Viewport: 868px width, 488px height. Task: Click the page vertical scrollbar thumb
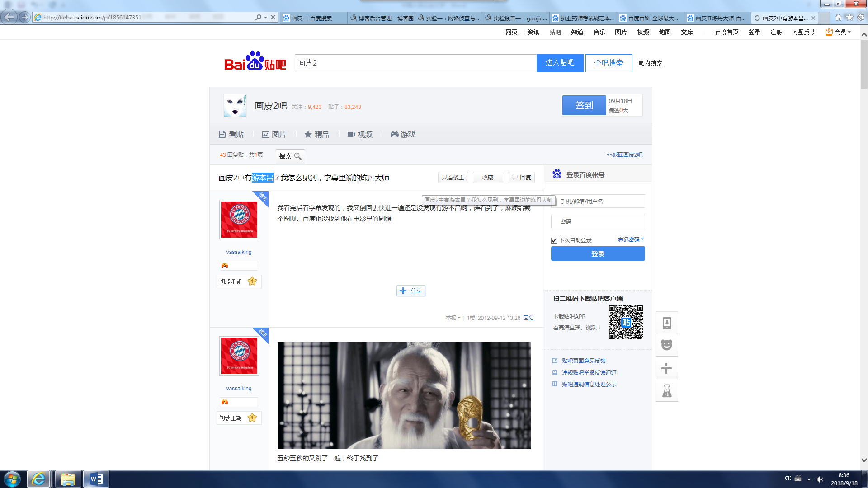[863, 65]
